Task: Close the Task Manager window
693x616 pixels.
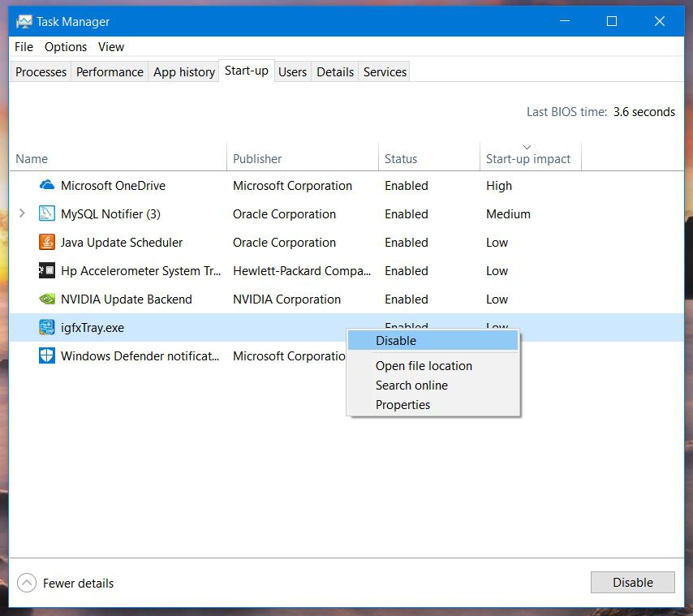Action: click(659, 21)
